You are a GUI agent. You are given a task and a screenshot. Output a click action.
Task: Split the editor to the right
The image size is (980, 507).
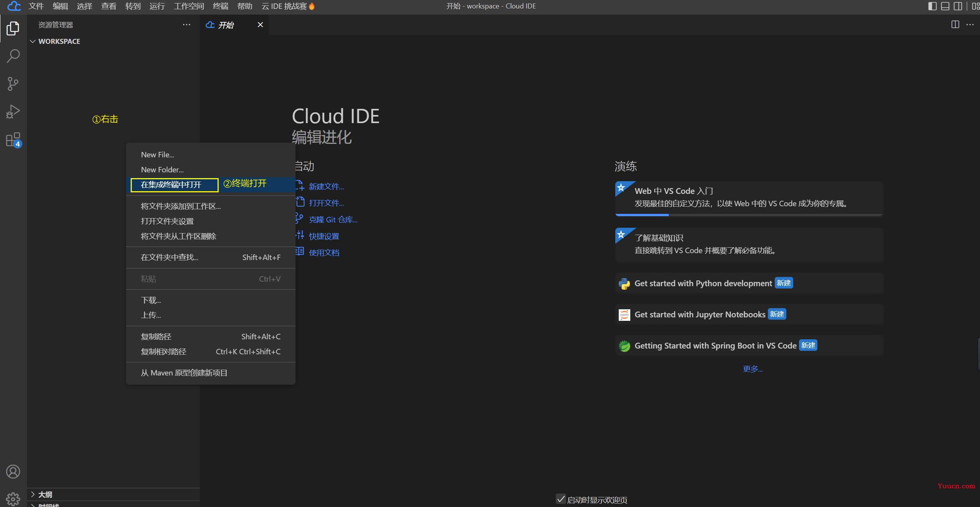(x=955, y=25)
